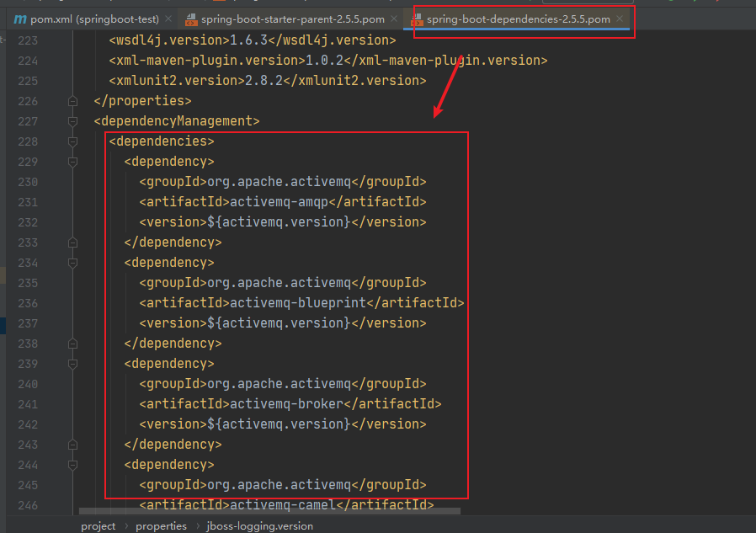Collapse fold marker at line 226 properties end
The image size is (756, 533).
tap(72, 101)
